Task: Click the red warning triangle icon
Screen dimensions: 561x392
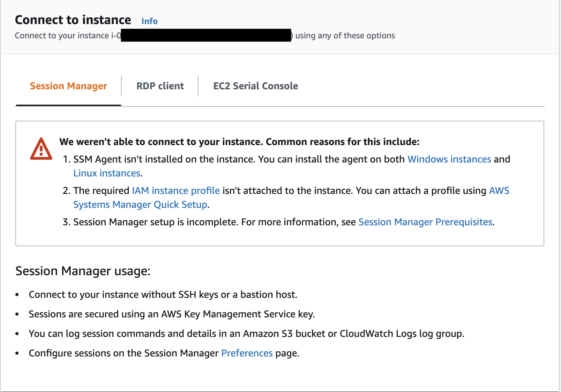Action: (x=41, y=149)
